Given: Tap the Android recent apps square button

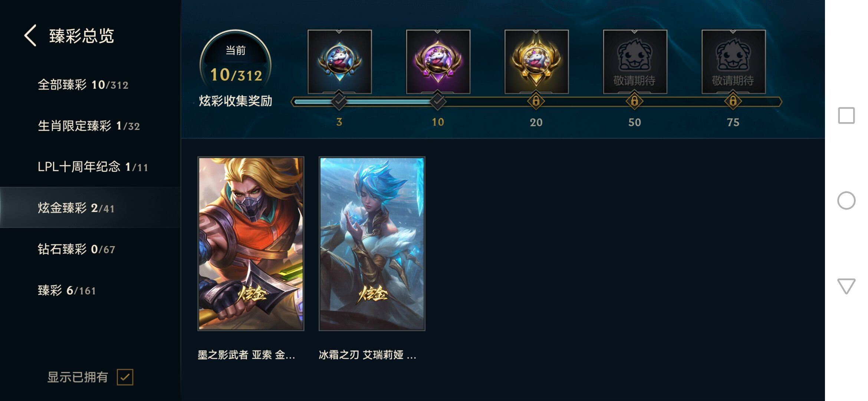Looking at the screenshot, I should pos(846,115).
